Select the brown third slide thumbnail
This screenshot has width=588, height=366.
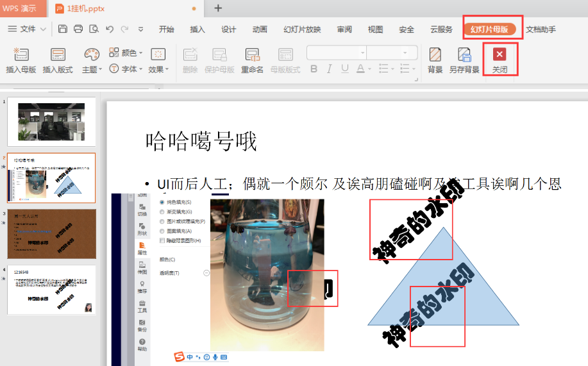[x=51, y=233]
